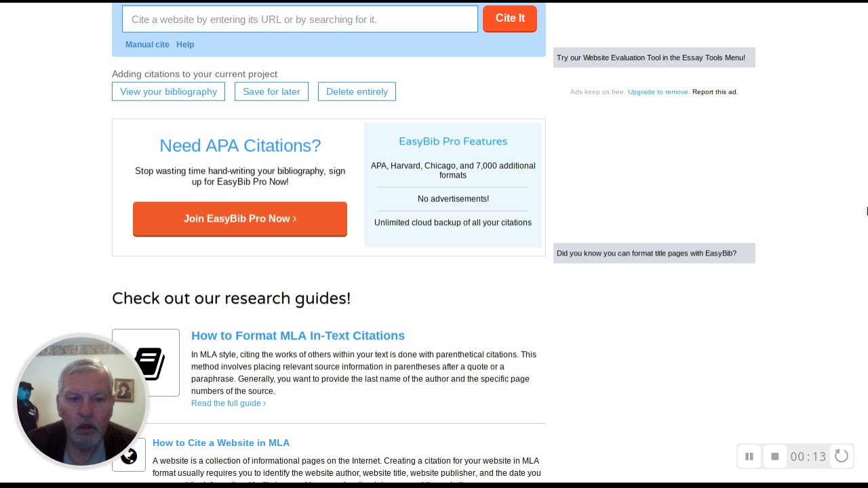Restart the recording with the circular arrow
Screen dimensions: 868x488
coord(842,456)
